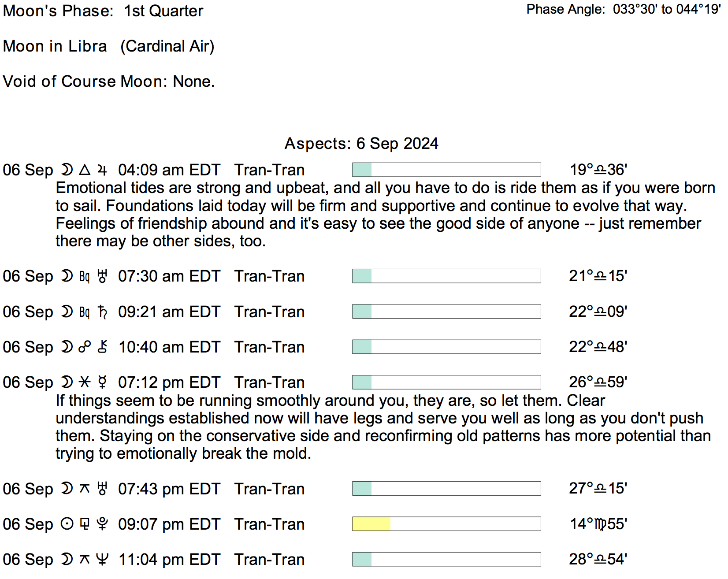This screenshot has width=728, height=579.
Task: Click the "Void of Course Moon: None." line
Action: 108,82
